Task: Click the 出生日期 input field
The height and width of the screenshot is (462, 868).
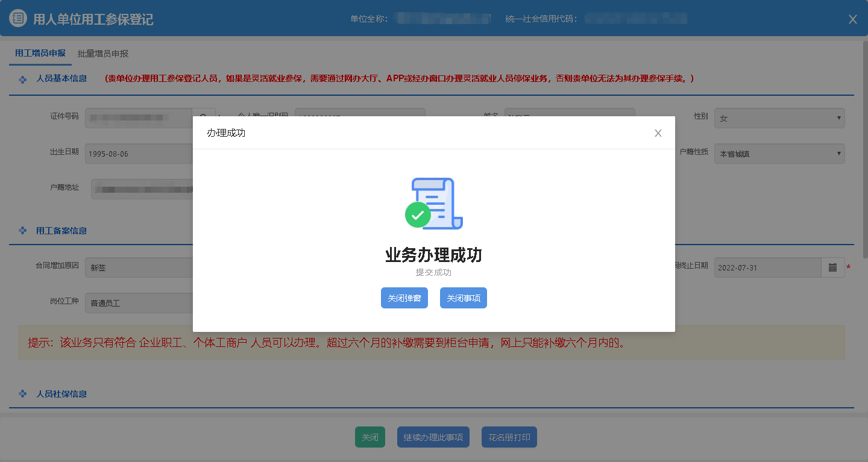Action: click(x=139, y=154)
